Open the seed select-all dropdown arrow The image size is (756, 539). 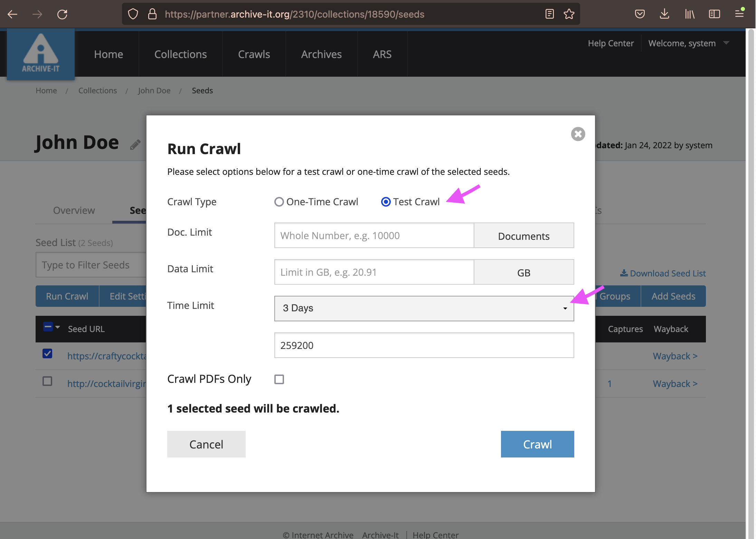(x=58, y=327)
